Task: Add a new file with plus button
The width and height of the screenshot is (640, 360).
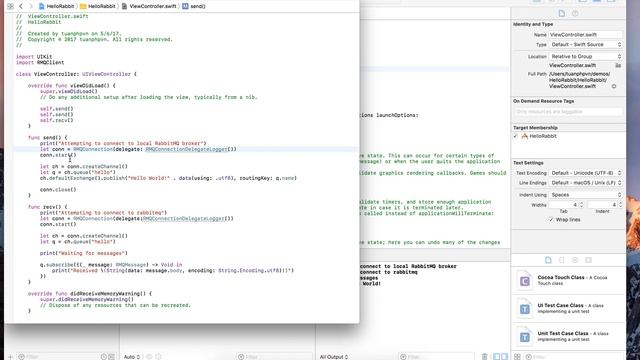Action: coord(11,357)
